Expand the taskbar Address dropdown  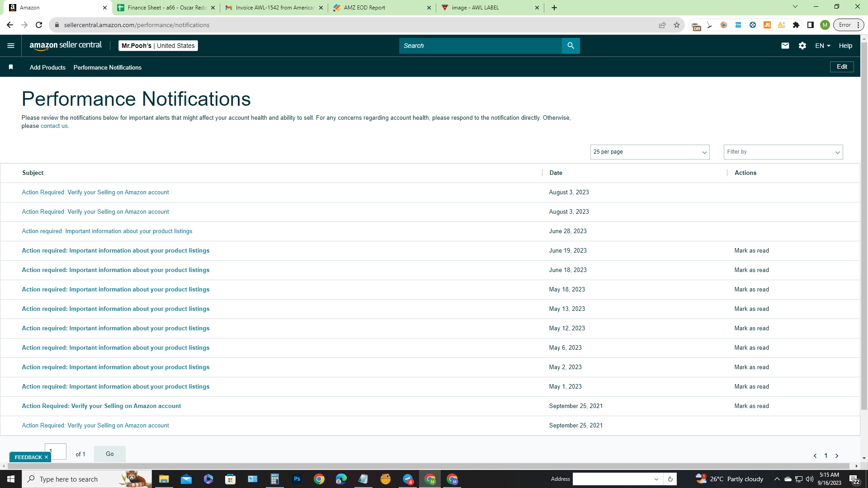click(656, 479)
